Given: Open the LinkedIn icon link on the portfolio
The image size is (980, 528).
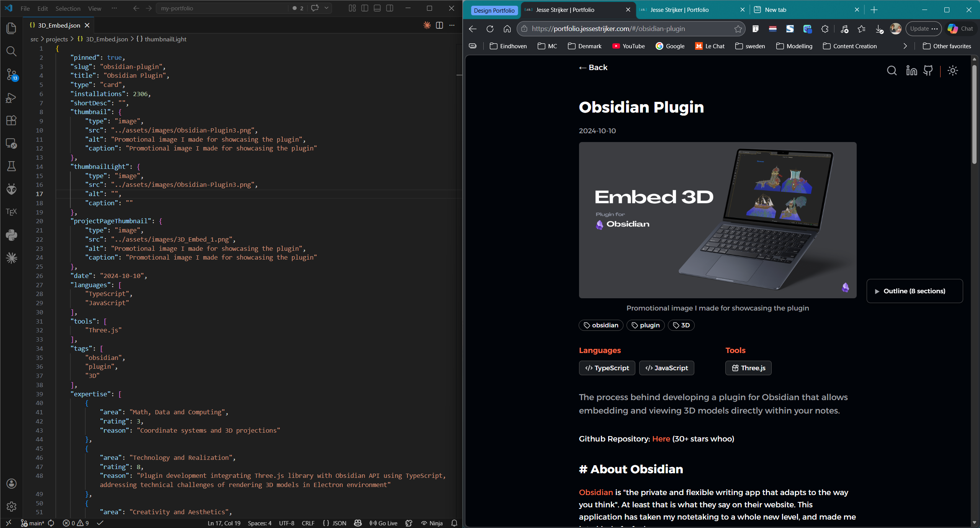Looking at the screenshot, I should pos(911,70).
